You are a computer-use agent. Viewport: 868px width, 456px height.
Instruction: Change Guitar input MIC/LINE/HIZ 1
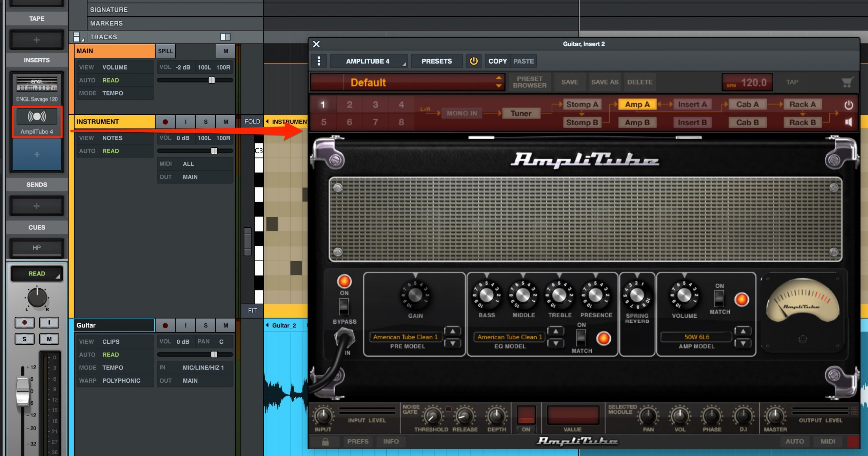[195, 367]
